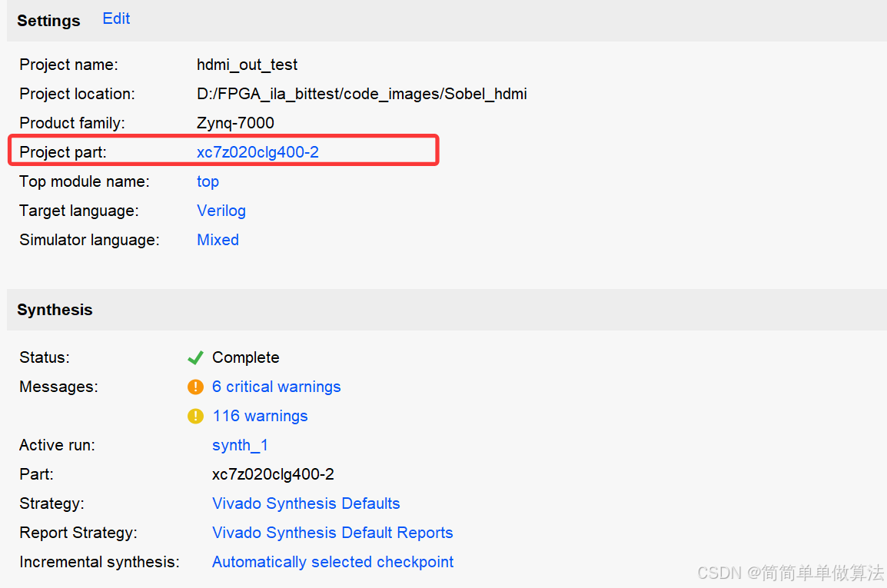Click the Synthesis section heading
The height and width of the screenshot is (588, 887).
point(55,310)
